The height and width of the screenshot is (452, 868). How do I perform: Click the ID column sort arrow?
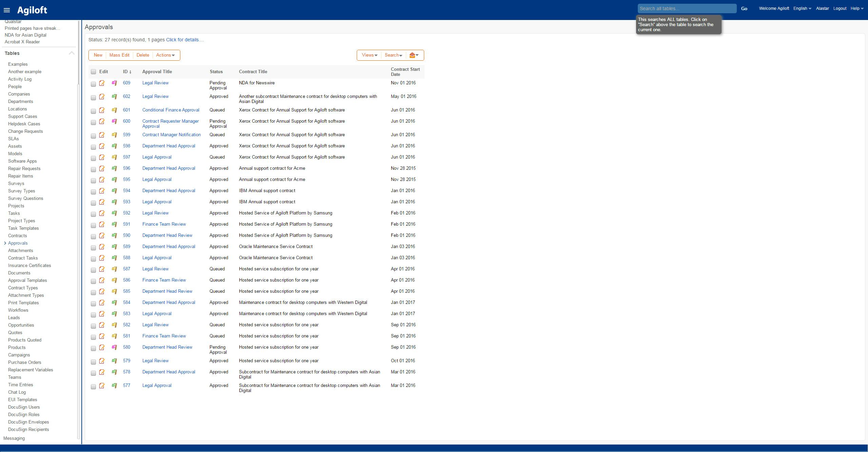[131, 72]
